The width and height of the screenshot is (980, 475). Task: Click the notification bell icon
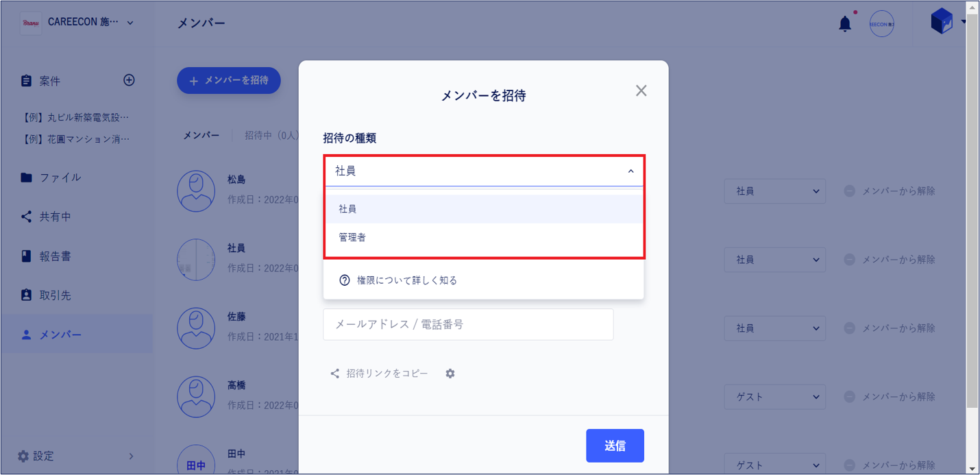845,24
